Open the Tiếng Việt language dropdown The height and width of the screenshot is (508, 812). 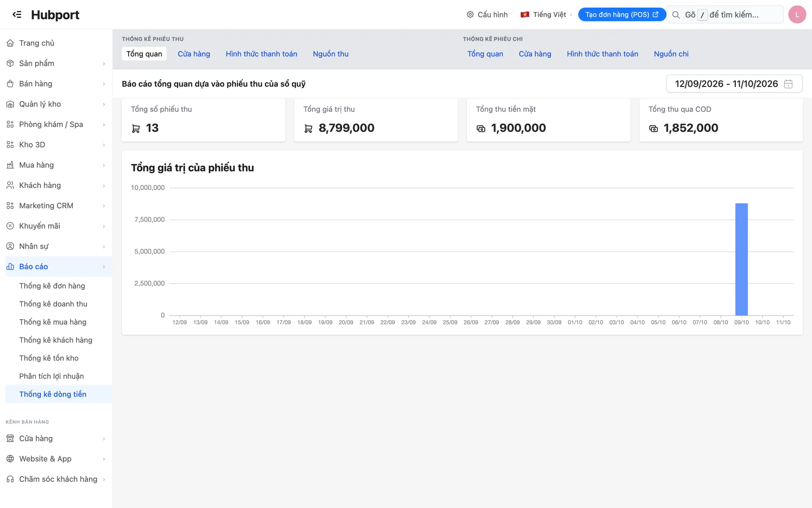point(546,14)
